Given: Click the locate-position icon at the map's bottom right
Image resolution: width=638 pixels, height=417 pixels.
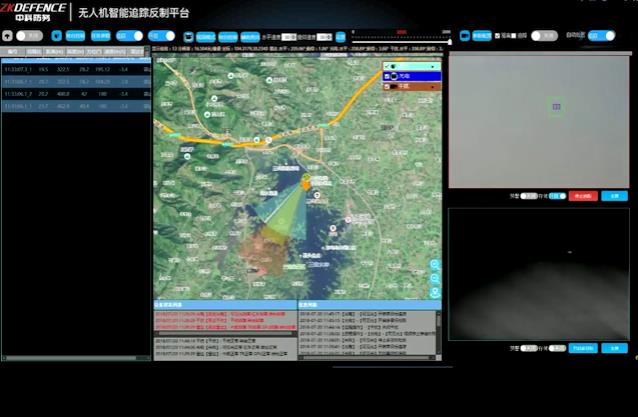Looking at the screenshot, I should point(435,293).
